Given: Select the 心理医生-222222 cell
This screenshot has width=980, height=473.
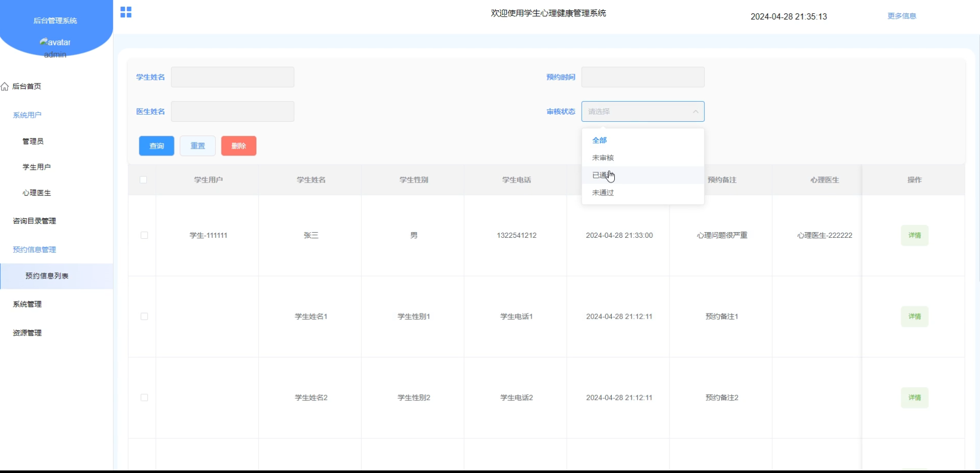Looking at the screenshot, I should 825,235.
